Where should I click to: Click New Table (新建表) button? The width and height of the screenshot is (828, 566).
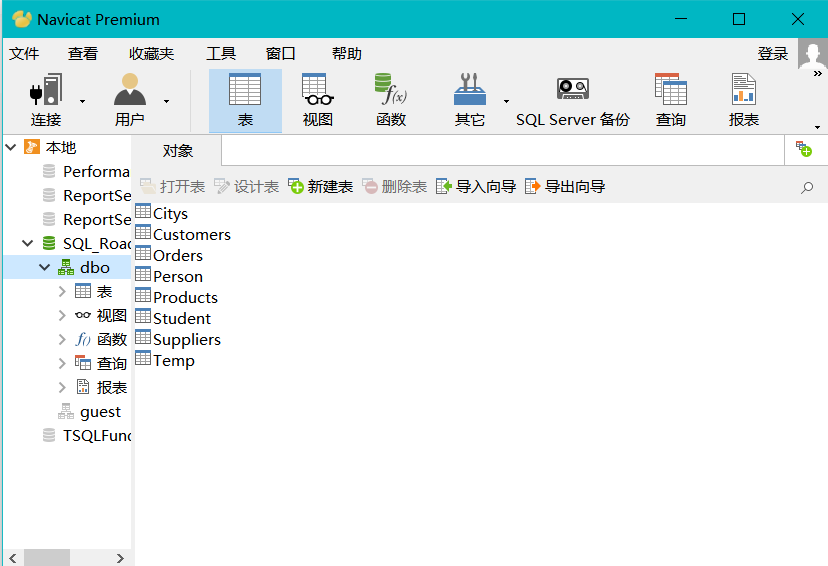320,186
